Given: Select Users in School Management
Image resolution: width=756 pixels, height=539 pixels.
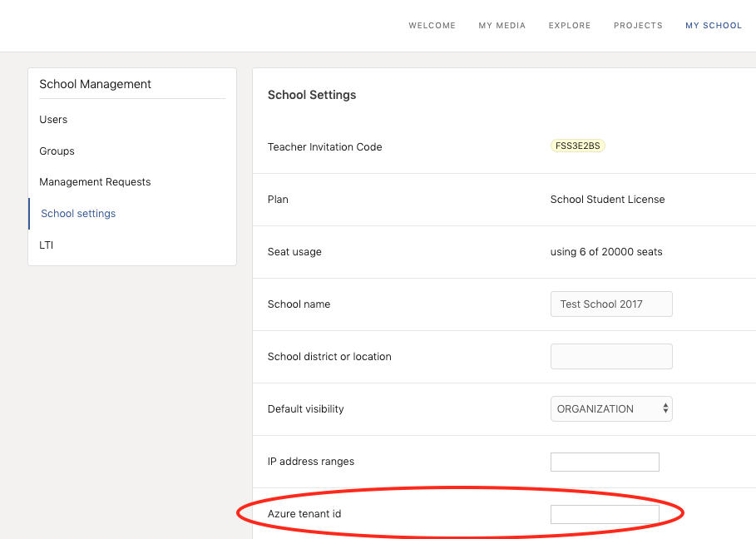Looking at the screenshot, I should [53, 120].
